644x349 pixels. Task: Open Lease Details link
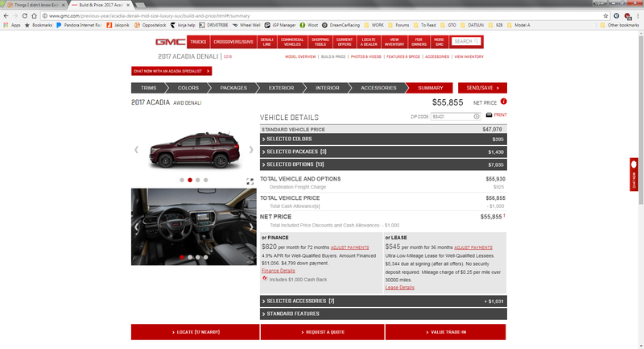pos(399,288)
